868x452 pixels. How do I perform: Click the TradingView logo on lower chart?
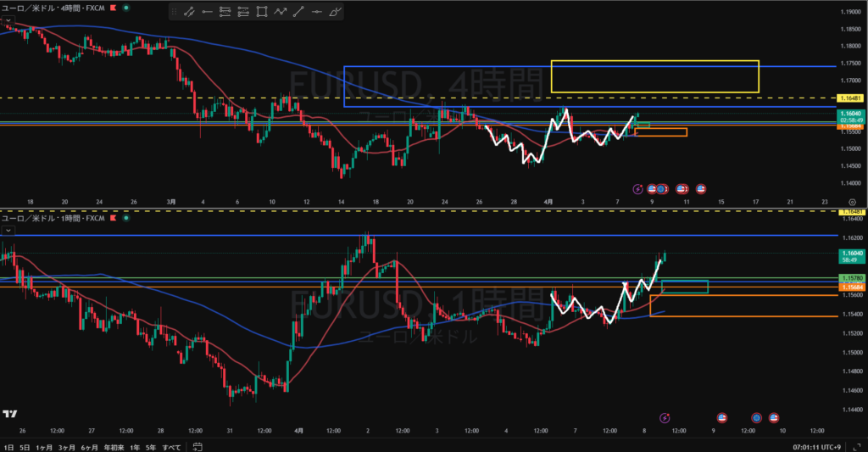point(10,414)
